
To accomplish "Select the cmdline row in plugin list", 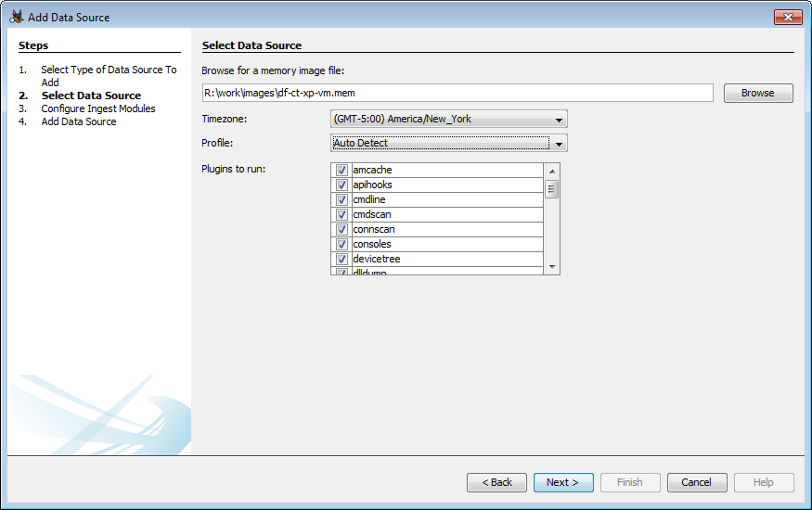I will click(x=445, y=200).
